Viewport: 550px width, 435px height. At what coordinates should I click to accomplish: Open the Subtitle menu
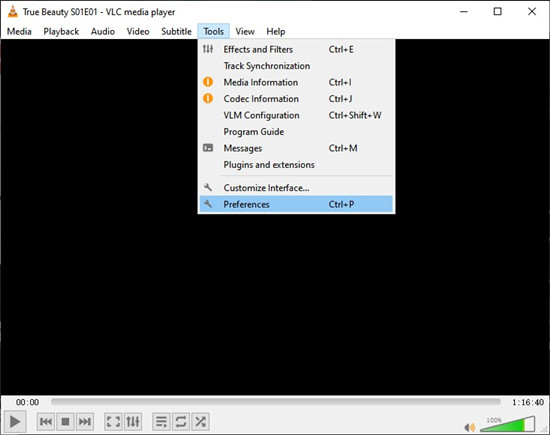tap(176, 32)
